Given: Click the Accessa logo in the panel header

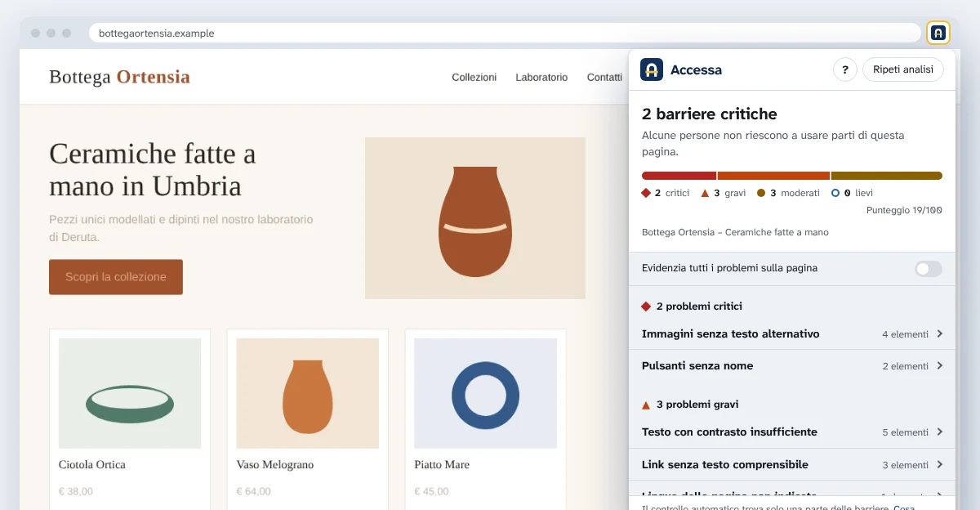Looking at the screenshot, I should [652, 69].
